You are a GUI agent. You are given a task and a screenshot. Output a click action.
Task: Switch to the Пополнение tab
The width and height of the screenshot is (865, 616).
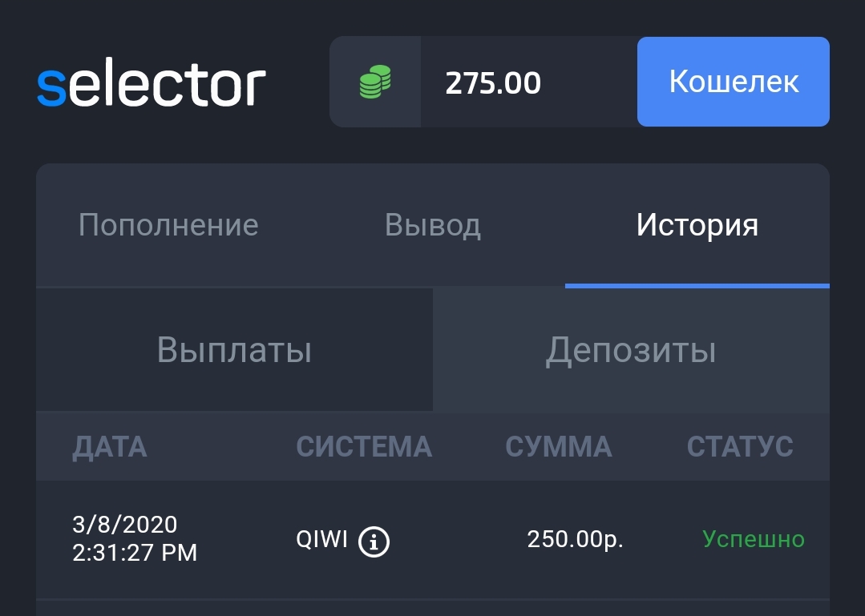(x=168, y=225)
